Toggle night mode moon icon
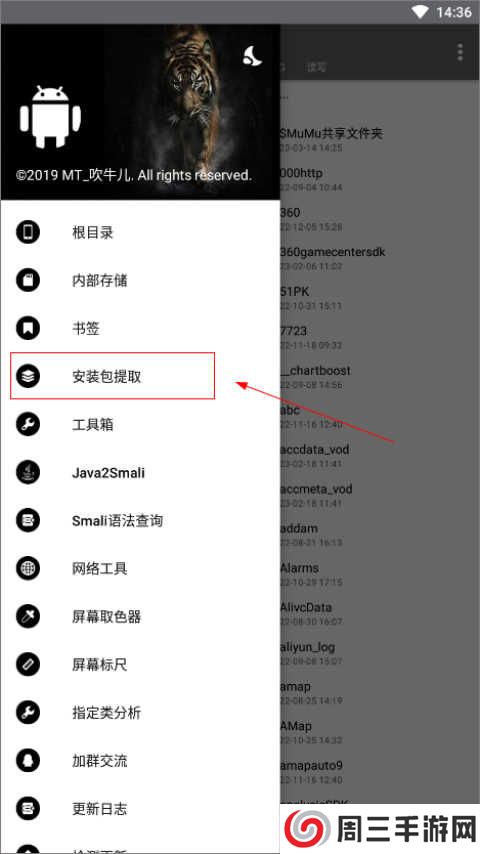 tap(252, 57)
